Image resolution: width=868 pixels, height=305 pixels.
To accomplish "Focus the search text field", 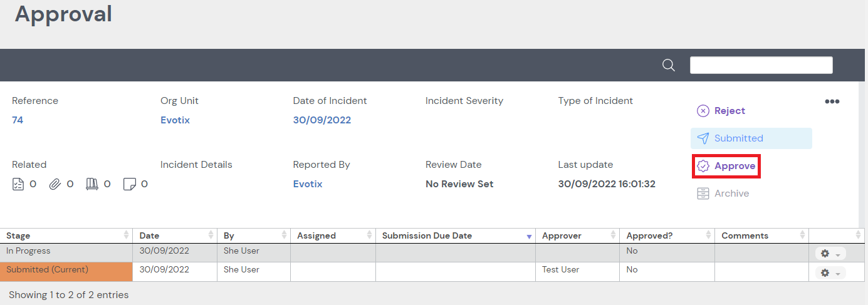I will tap(761, 65).
